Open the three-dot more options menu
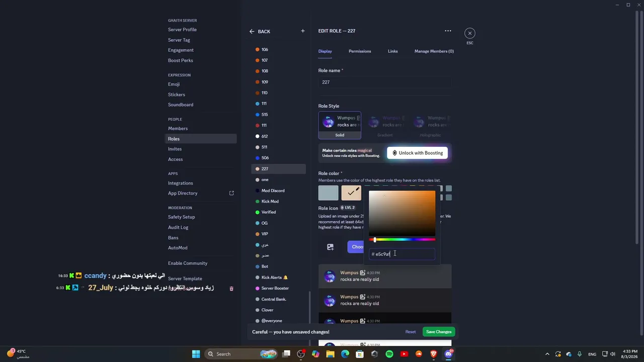 point(448,31)
